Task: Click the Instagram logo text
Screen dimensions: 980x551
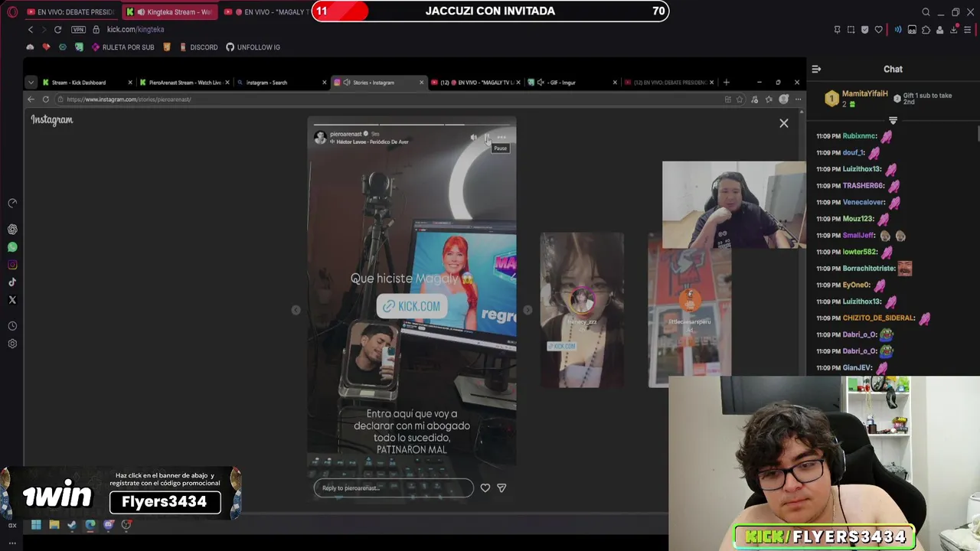Action: click(x=52, y=120)
